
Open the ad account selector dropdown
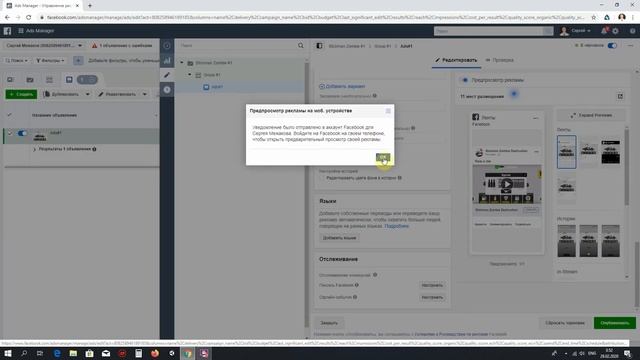[x=44, y=46]
